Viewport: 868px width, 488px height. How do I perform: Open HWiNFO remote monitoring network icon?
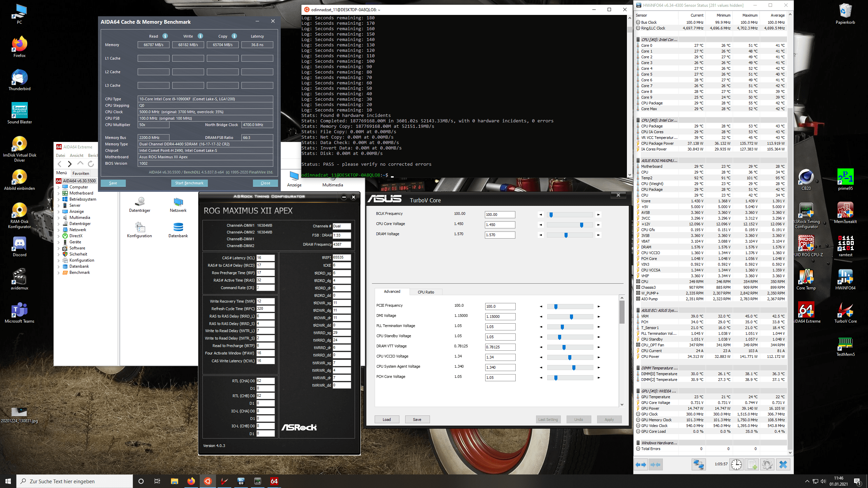tap(698, 465)
